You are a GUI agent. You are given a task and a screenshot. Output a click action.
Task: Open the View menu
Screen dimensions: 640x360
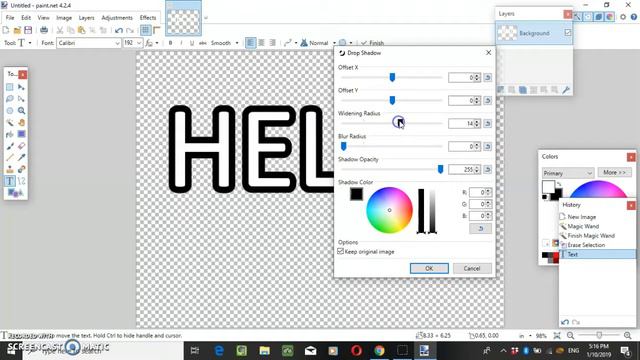click(x=43, y=18)
